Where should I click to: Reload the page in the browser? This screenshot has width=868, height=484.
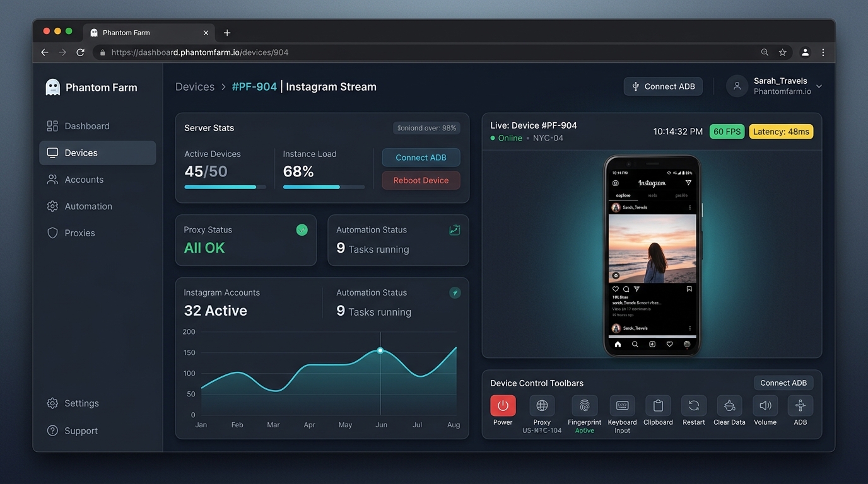[81, 52]
